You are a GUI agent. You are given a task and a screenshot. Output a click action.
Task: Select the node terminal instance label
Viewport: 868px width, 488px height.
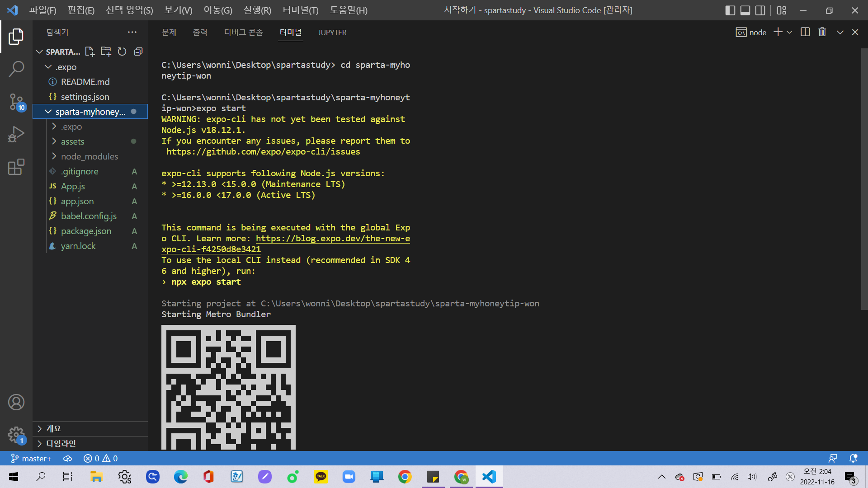[x=751, y=32]
